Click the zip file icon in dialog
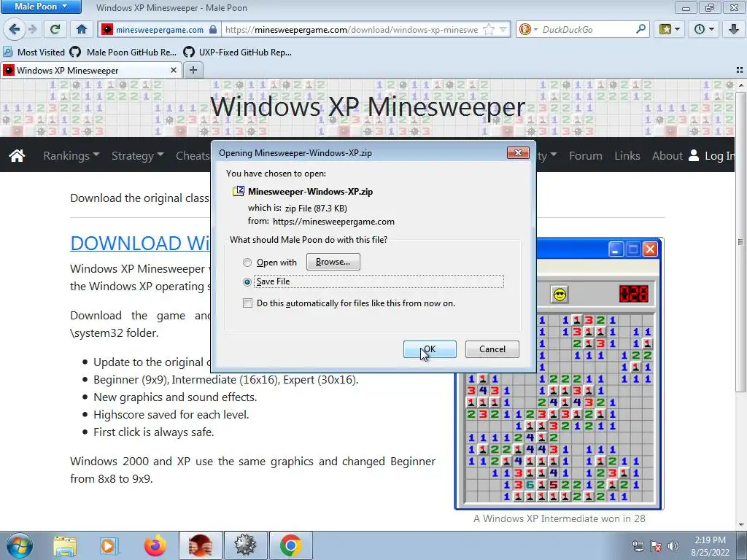This screenshot has height=560, width=747. click(x=239, y=191)
